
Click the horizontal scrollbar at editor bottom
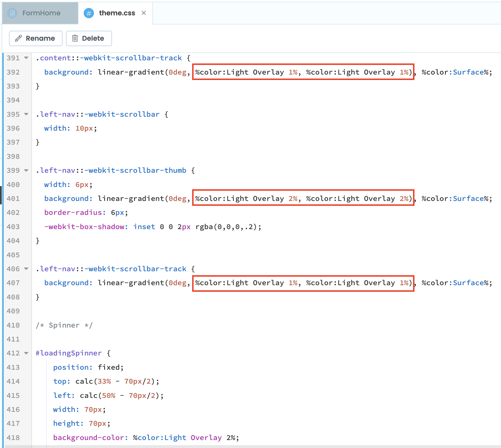(x=253, y=446)
